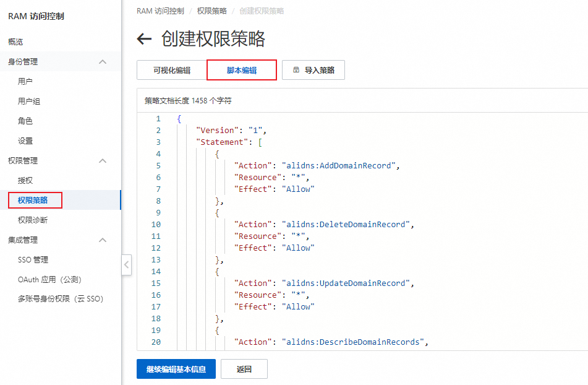Open 角色 in the sidebar
Viewport: 588px width, 385px height.
(25, 121)
